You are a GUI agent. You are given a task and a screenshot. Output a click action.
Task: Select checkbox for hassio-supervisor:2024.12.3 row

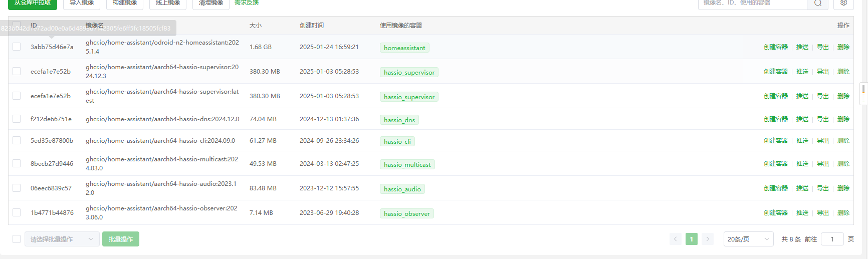pyautogui.click(x=17, y=71)
